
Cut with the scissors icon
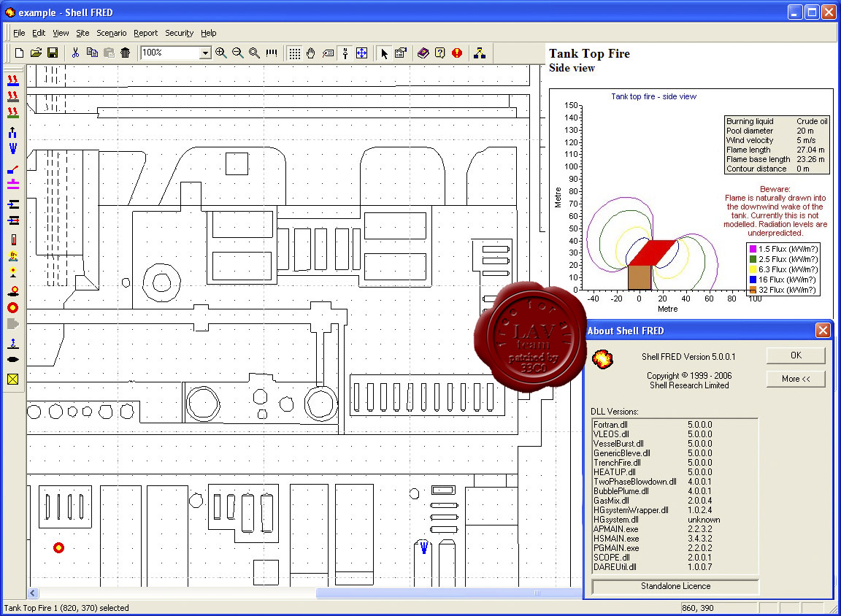pos(75,53)
